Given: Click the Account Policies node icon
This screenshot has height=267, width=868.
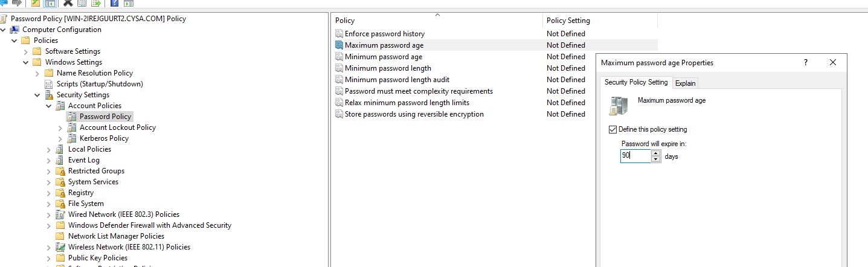Looking at the screenshot, I should (x=60, y=106).
